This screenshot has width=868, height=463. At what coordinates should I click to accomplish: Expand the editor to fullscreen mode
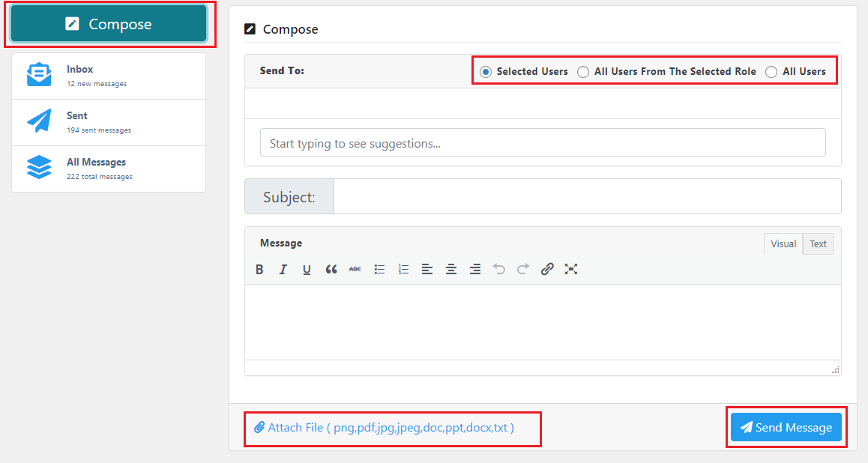pos(571,269)
